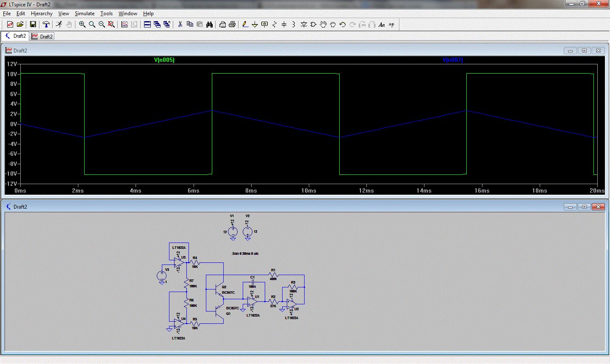Place a Ground symbol from toolbar
This screenshot has height=364, width=610.
coord(255,25)
